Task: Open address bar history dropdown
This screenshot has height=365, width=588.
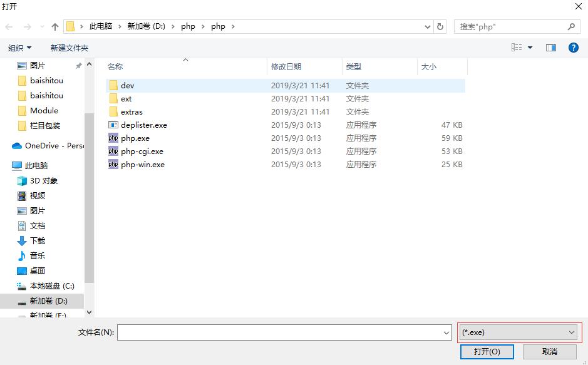Action: pyautogui.click(x=427, y=26)
